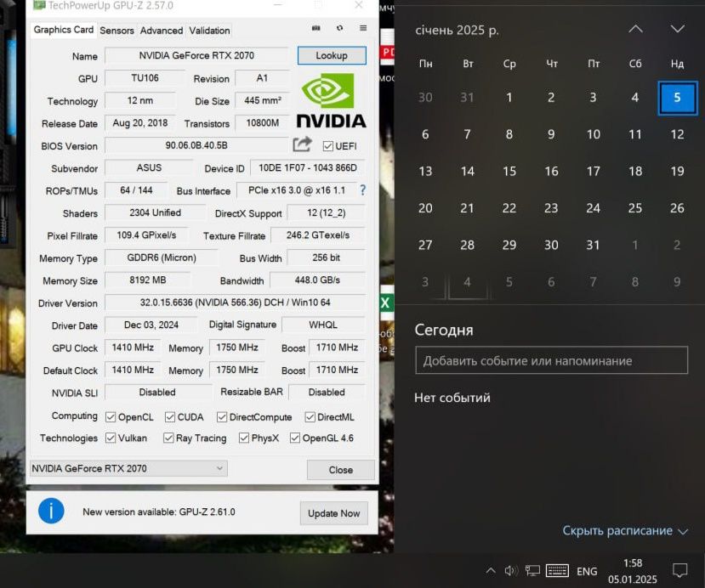Image resolution: width=705 pixels, height=588 pixels.
Task: Click the Digital Signature value WHQL
Action: tap(323, 325)
